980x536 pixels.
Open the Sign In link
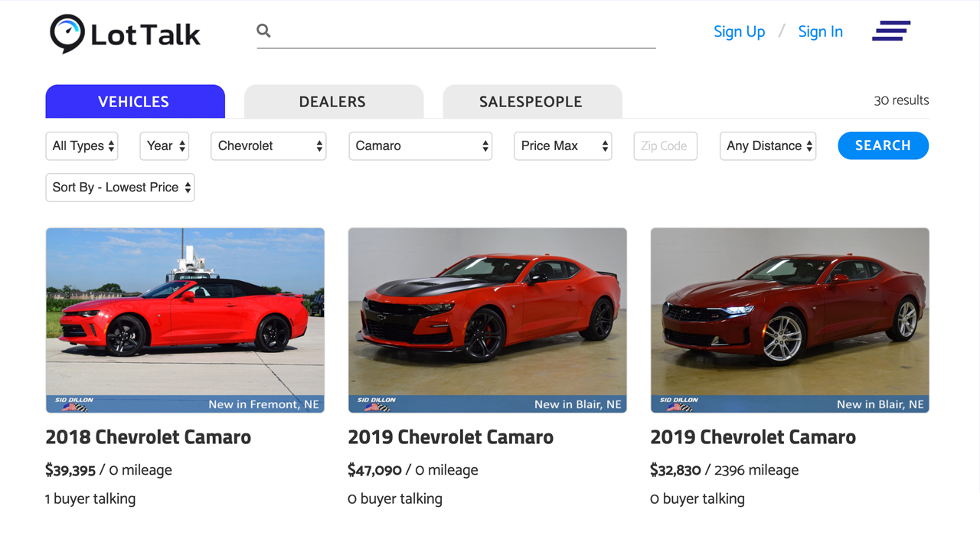(820, 31)
